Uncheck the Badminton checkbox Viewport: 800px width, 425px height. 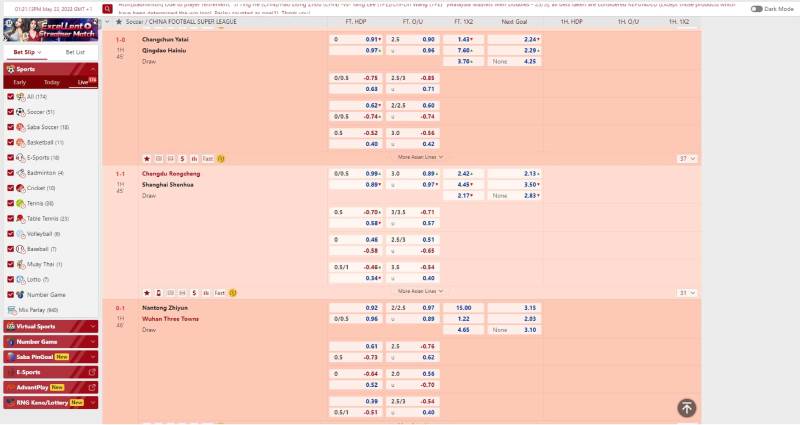point(11,173)
